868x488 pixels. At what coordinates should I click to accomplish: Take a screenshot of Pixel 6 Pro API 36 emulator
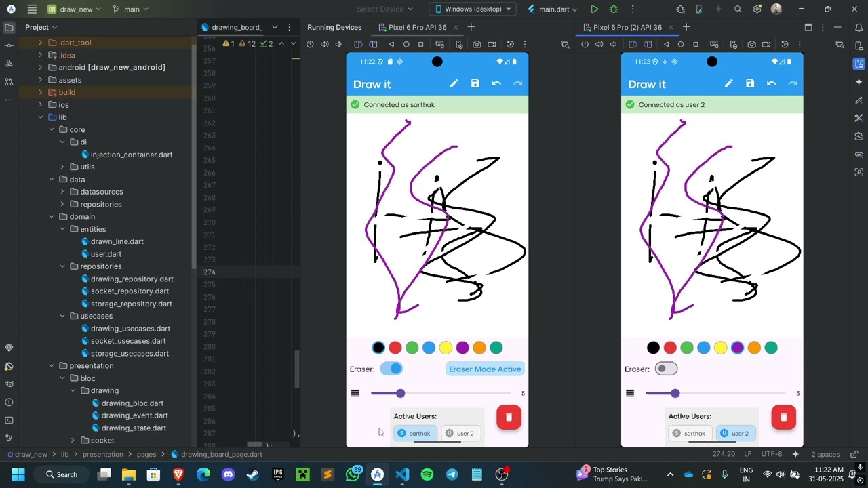477,45
